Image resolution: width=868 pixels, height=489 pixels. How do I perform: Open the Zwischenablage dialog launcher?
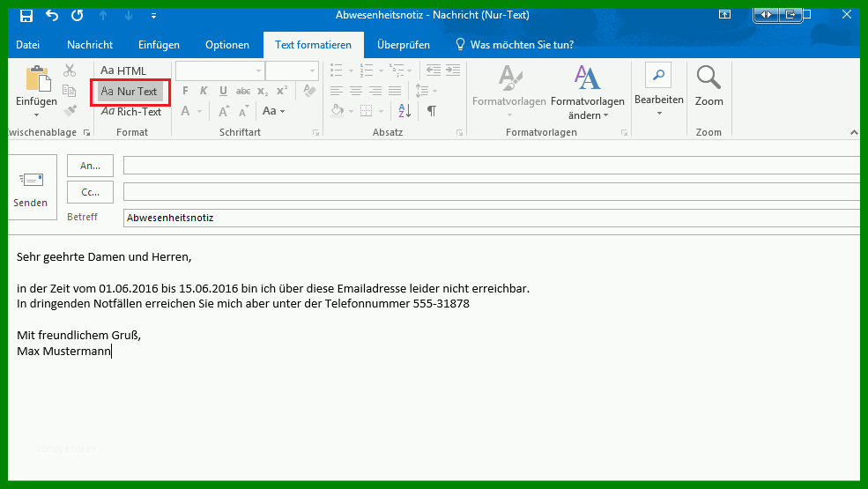tap(87, 132)
